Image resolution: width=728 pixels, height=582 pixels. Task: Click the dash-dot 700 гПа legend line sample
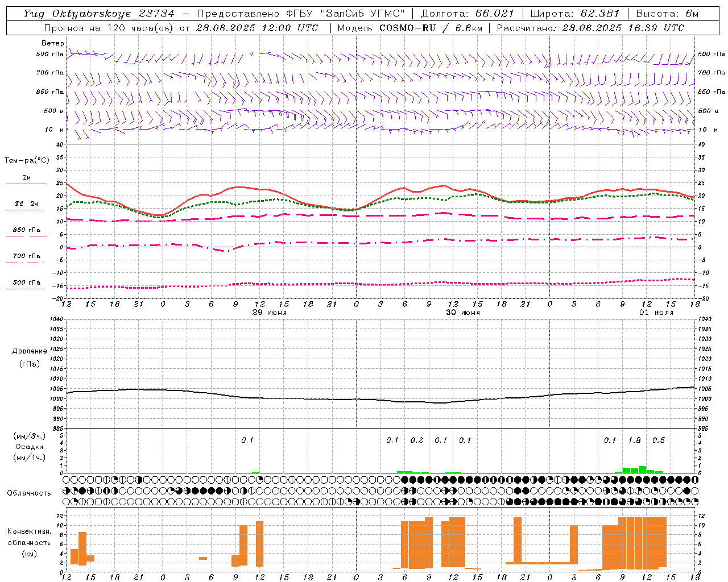(25, 263)
